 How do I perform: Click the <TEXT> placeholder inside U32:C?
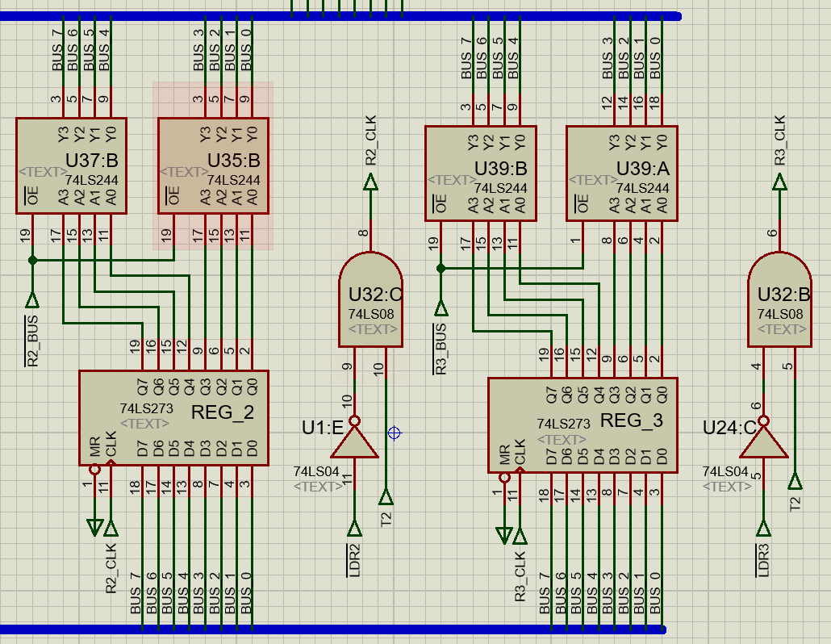(x=373, y=329)
